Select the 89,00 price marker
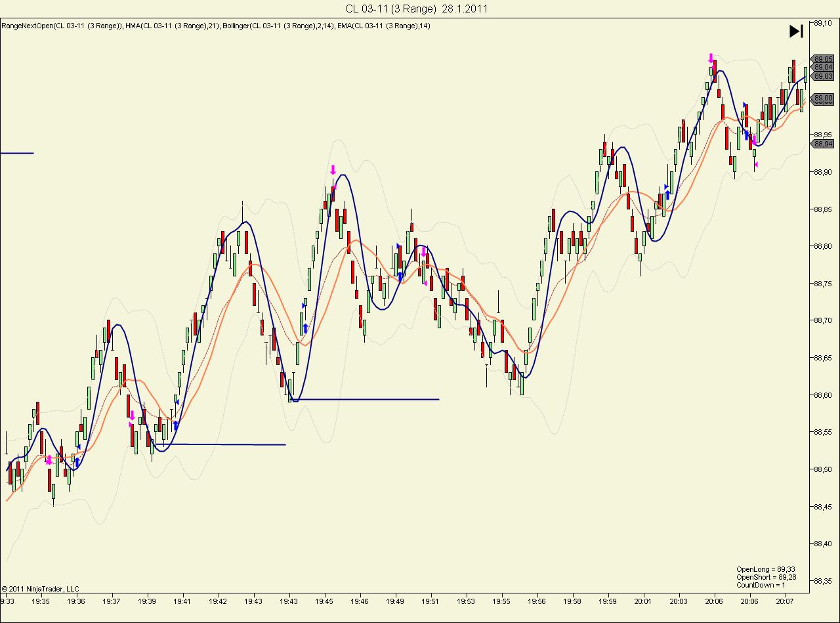 point(823,98)
